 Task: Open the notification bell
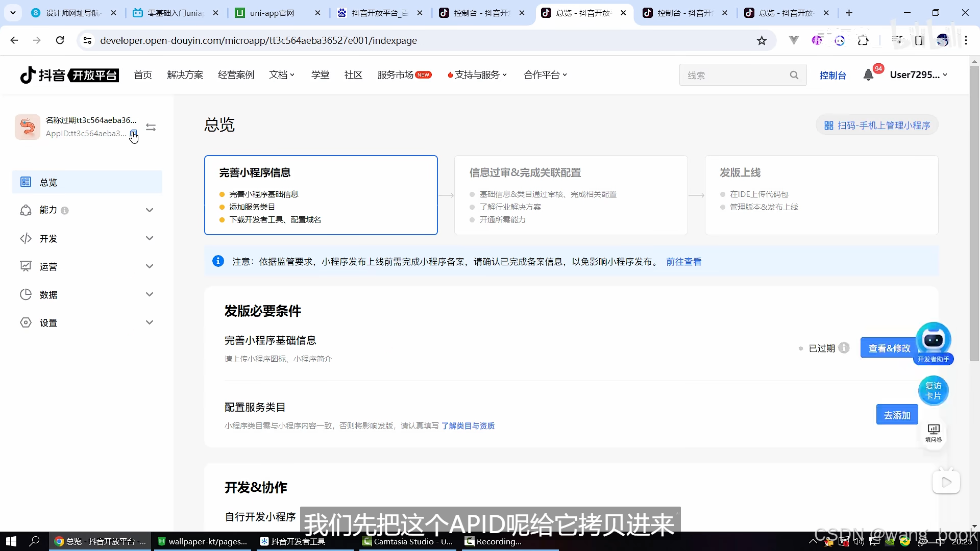pyautogui.click(x=868, y=75)
